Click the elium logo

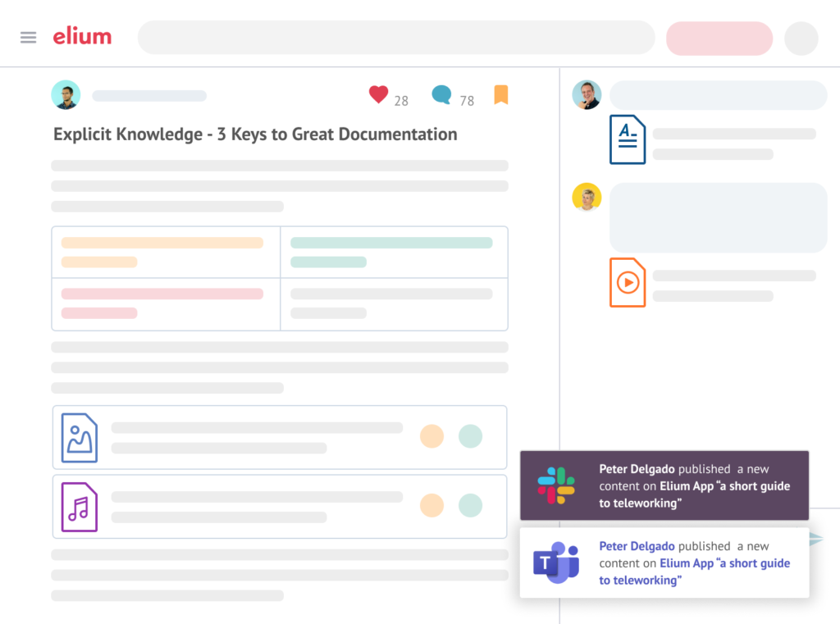pos(82,37)
